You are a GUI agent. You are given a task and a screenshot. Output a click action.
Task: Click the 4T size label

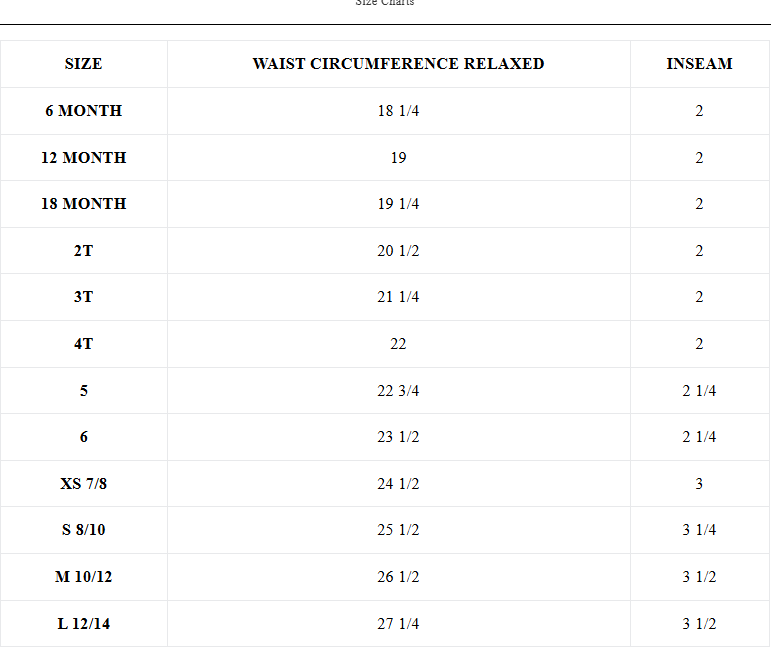pos(84,344)
